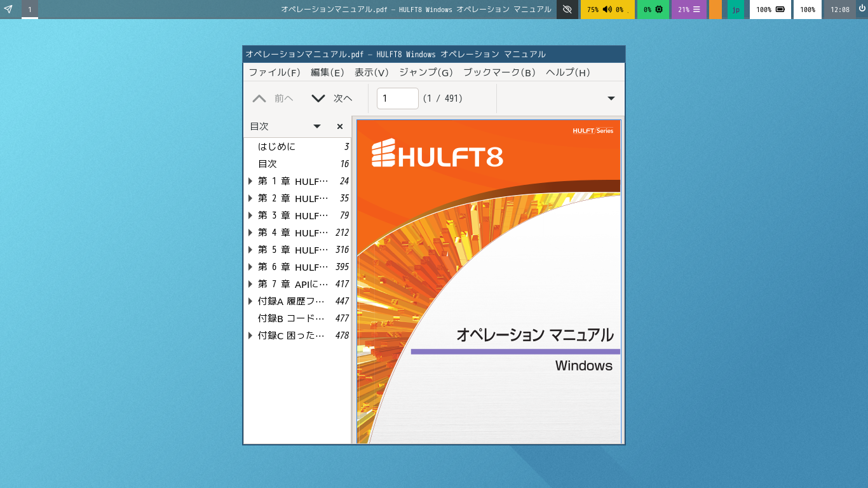Close the 目次 sidebar panel
Viewport: 868px width, 488px height.
pyautogui.click(x=340, y=126)
